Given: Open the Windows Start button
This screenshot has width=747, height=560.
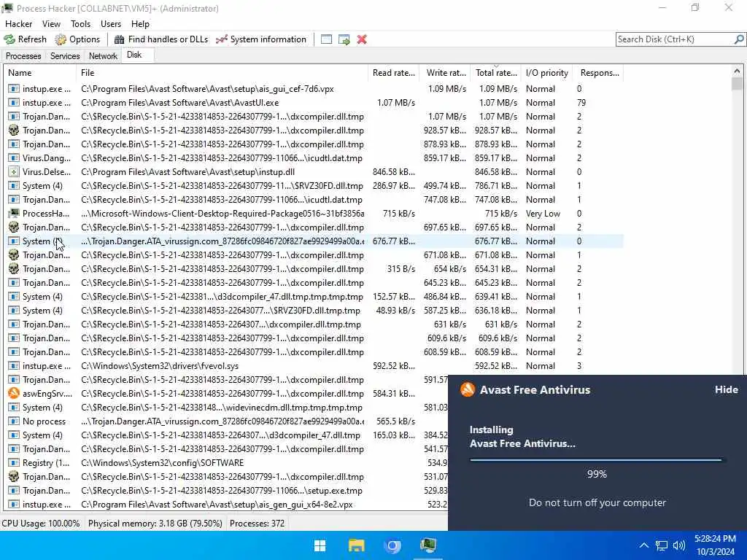Looking at the screenshot, I should [x=320, y=545].
